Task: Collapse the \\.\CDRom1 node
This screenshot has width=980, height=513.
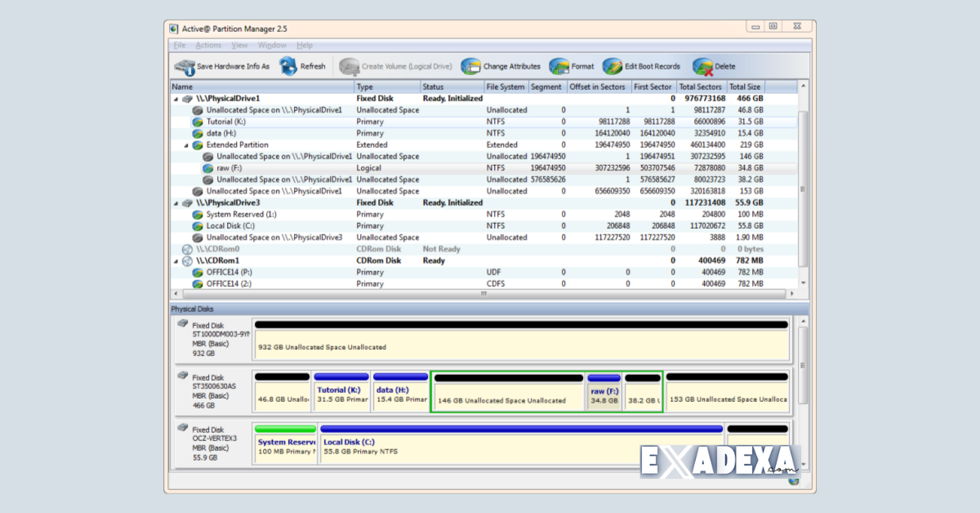Action: pyautogui.click(x=175, y=260)
